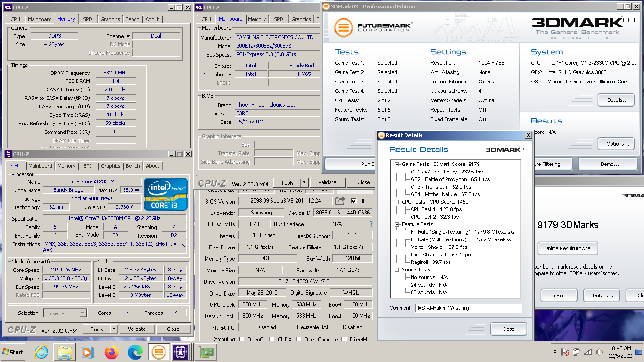
Task: Collapse the Game Tests tree node
Action: [396, 164]
